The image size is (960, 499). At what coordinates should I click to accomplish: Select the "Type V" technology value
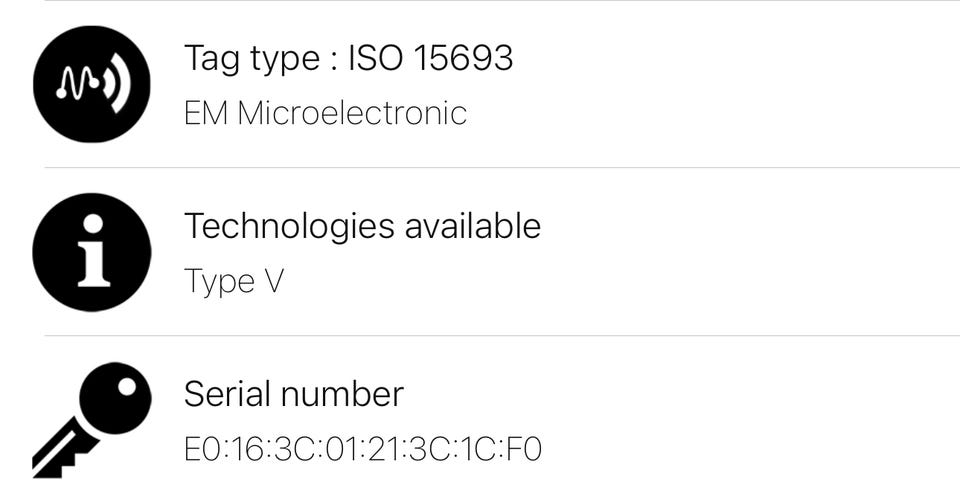click(234, 281)
